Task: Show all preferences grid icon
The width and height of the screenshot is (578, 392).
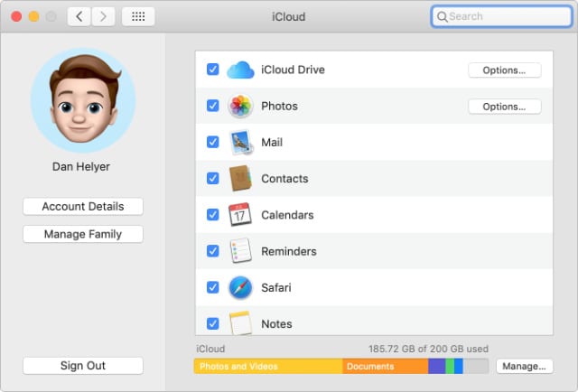Action: pos(138,16)
